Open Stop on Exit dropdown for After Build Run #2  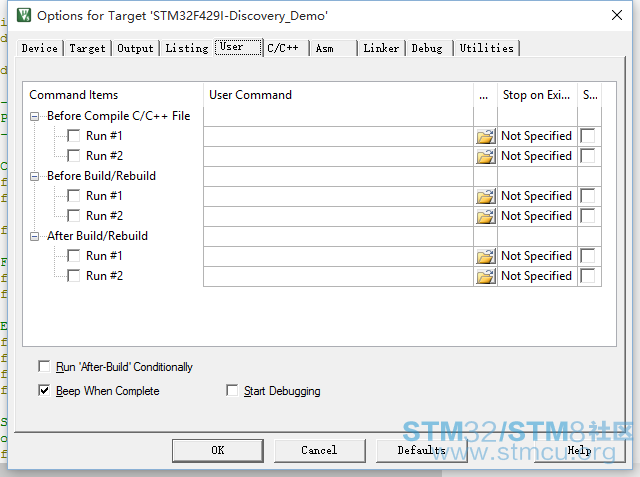coord(537,276)
